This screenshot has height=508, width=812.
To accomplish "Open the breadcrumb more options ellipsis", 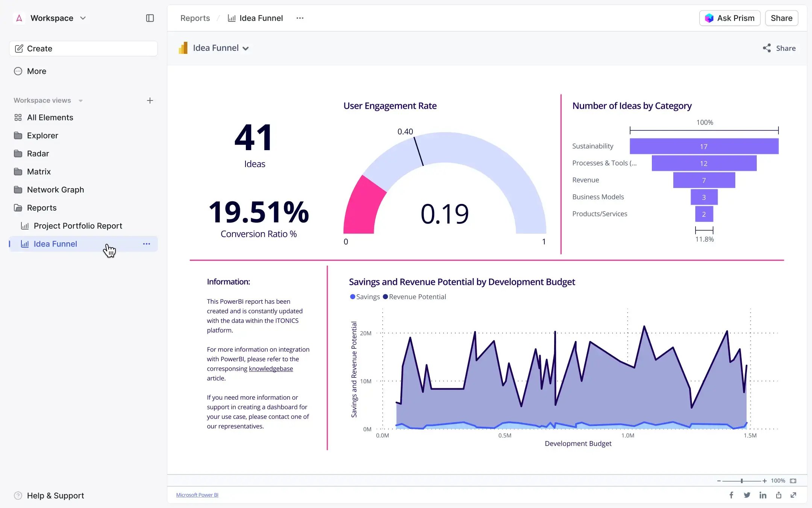I will pos(300,18).
